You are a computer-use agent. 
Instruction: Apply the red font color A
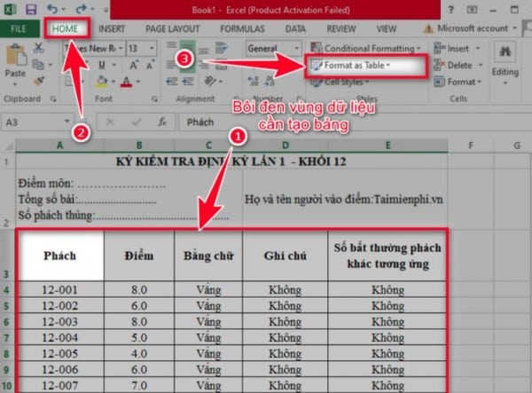tap(127, 82)
